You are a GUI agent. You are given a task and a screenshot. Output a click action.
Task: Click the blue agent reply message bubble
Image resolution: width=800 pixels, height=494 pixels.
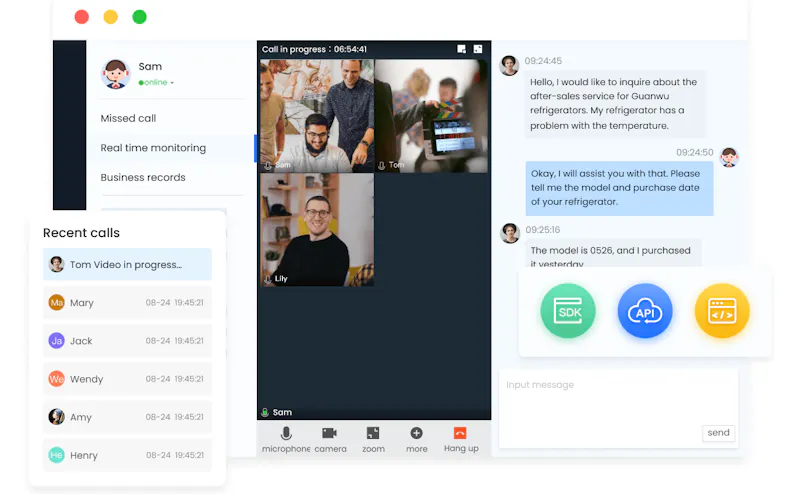click(x=619, y=188)
